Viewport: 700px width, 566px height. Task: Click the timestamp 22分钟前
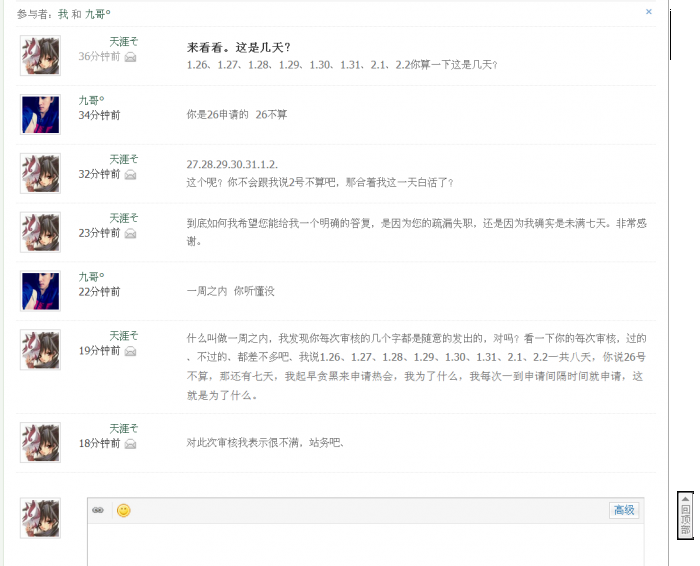pos(100,292)
